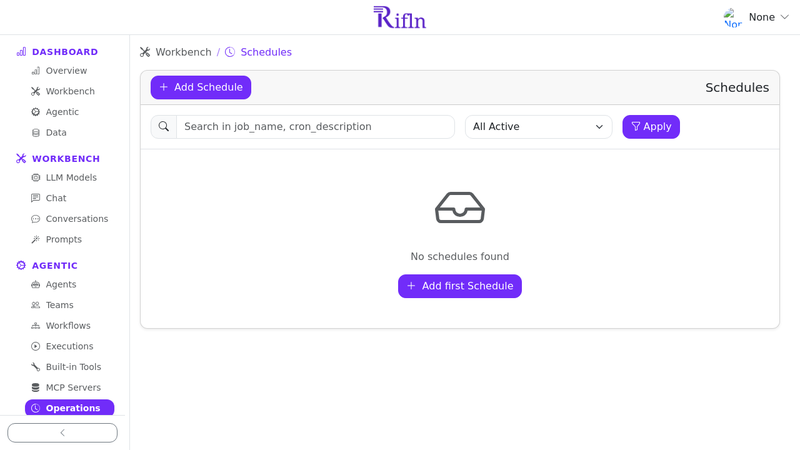This screenshot has width=800, height=450.
Task: Focus the job_name search field
Action: (x=315, y=127)
